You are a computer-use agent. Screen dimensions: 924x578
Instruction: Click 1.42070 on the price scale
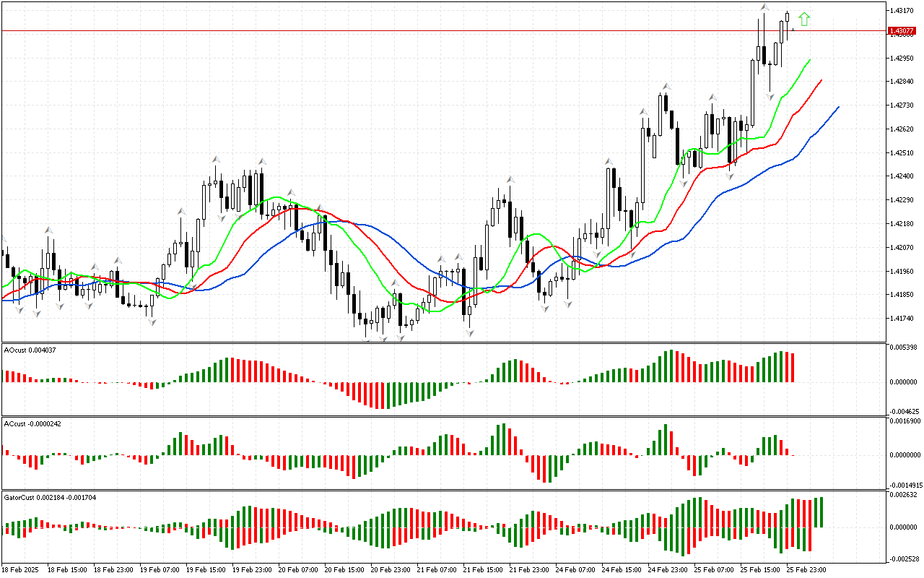pyautogui.click(x=902, y=248)
